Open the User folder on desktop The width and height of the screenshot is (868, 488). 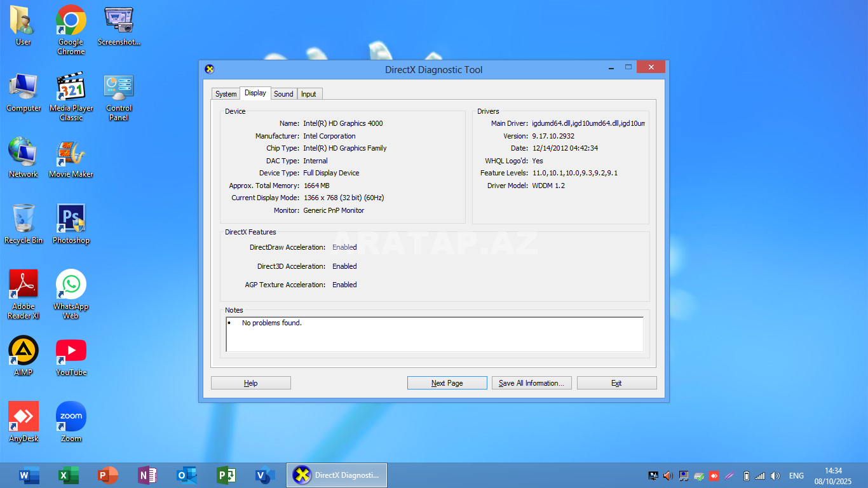(24, 25)
